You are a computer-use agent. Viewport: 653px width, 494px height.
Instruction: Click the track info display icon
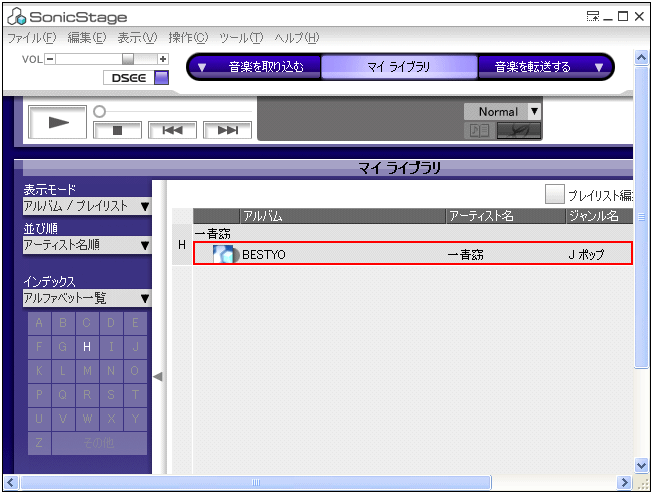coord(479,131)
